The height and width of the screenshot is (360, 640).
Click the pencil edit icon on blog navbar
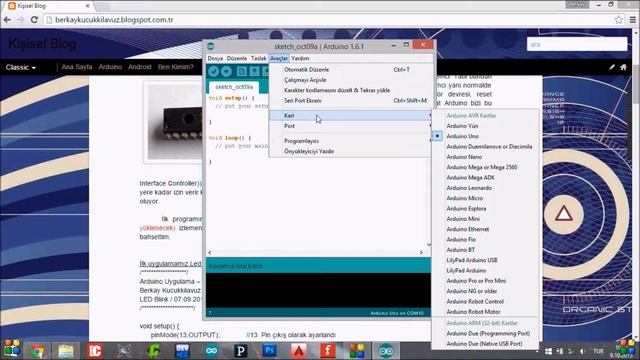tap(611, 67)
